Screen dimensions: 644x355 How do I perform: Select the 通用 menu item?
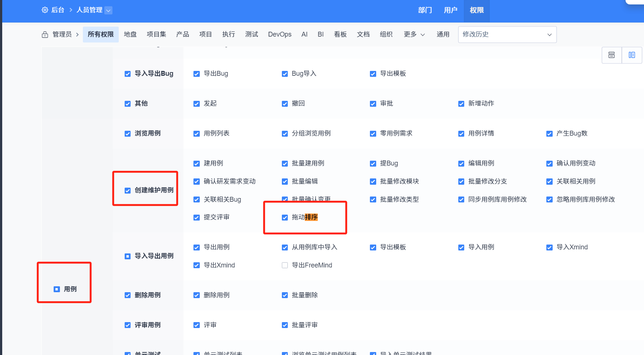point(443,34)
